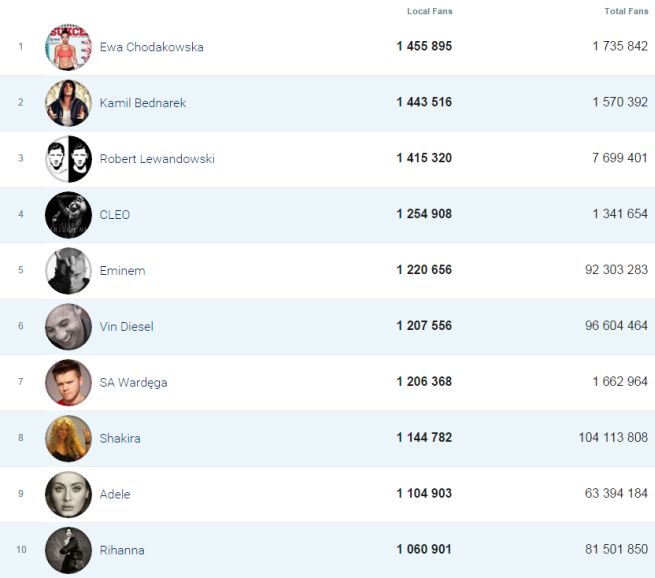Select Shakira's avatar image

(68, 438)
